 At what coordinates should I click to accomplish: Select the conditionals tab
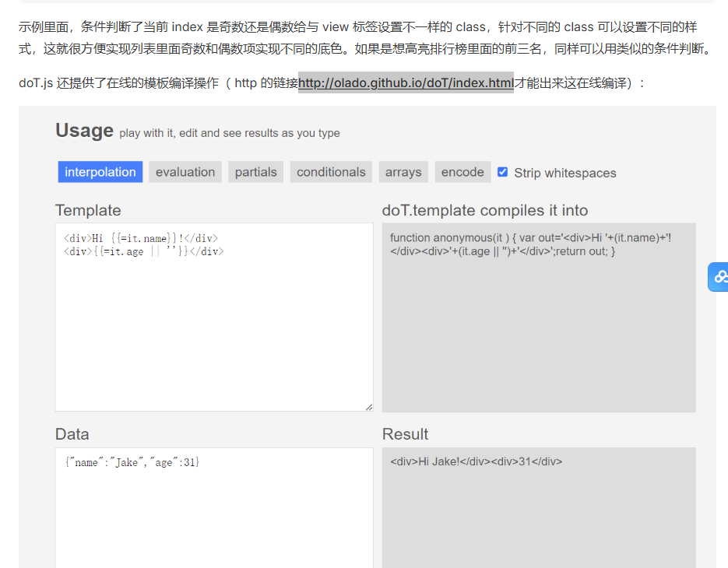(x=331, y=172)
